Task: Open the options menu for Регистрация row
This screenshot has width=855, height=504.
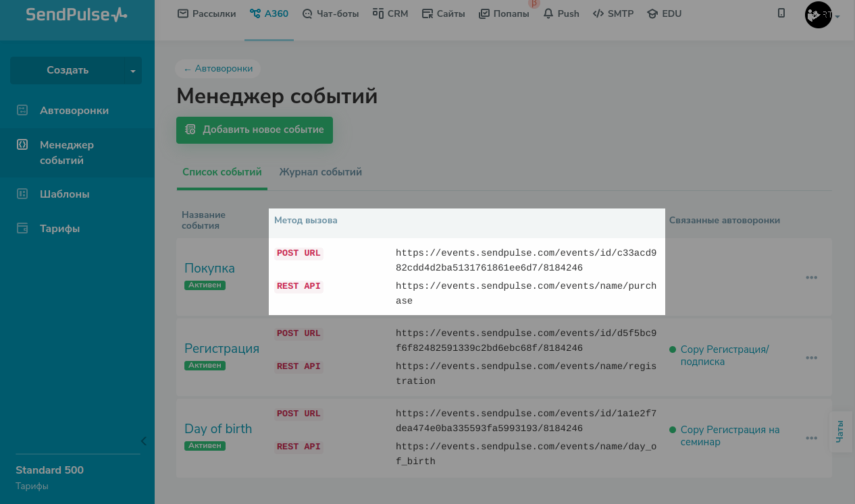Action: (812, 358)
